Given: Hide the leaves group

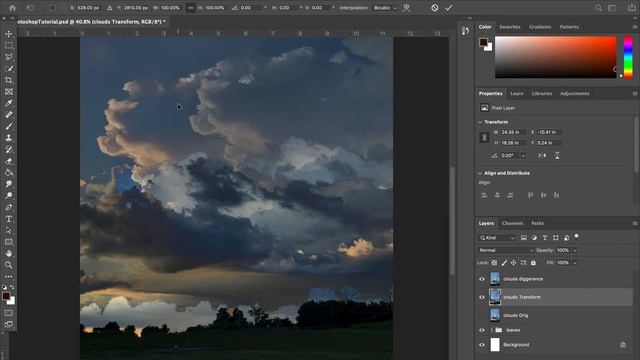Looking at the screenshot, I should pos(482,330).
